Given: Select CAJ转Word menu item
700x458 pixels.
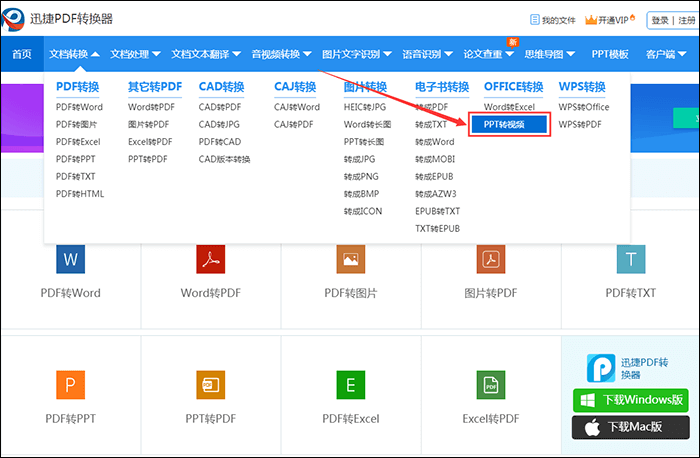Looking at the screenshot, I should click(x=297, y=107).
